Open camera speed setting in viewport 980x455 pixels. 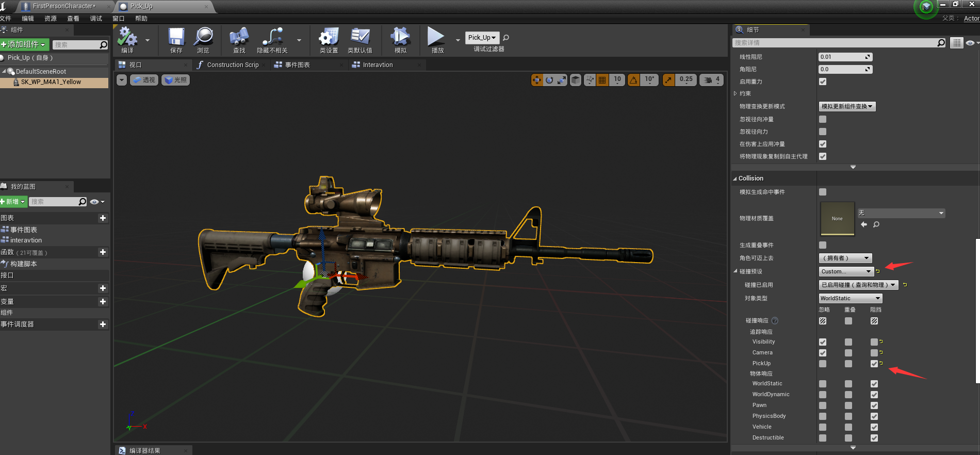712,80
